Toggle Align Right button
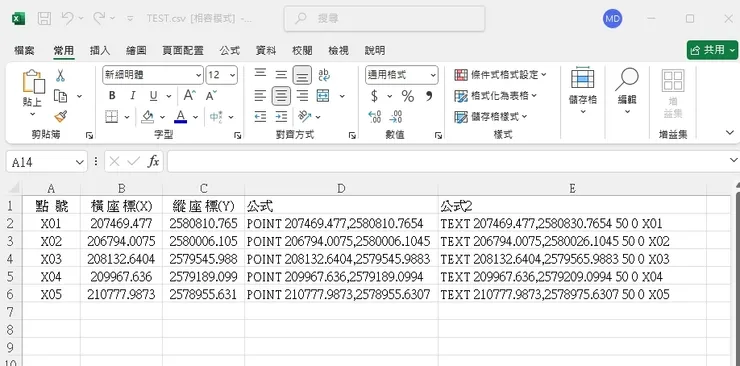This screenshot has height=366, width=740. (x=302, y=96)
